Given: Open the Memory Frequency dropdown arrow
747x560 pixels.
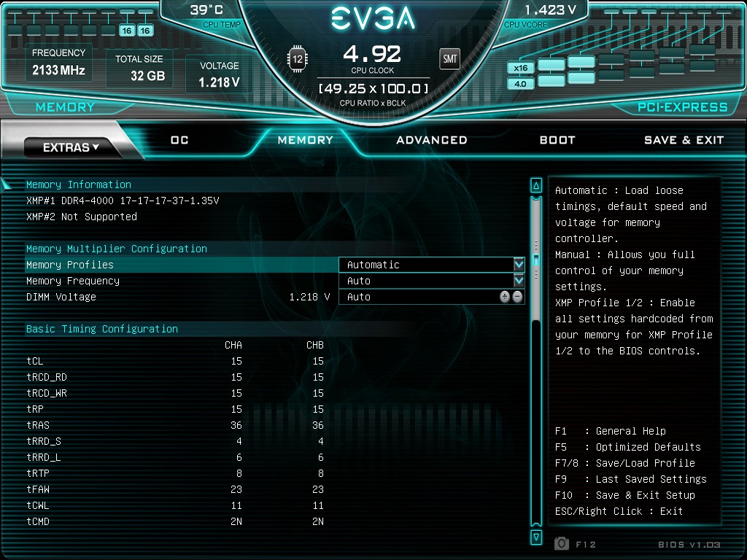Looking at the screenshot, I should (519, 281).
